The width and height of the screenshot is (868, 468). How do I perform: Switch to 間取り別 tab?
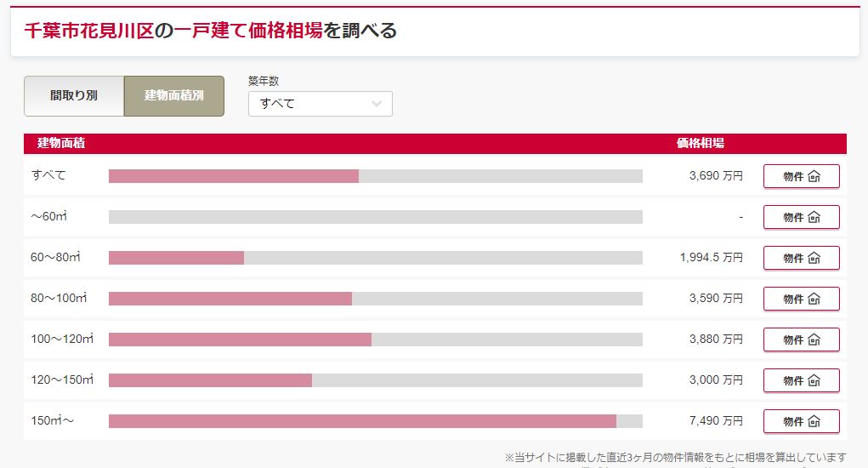coord(74,96)
